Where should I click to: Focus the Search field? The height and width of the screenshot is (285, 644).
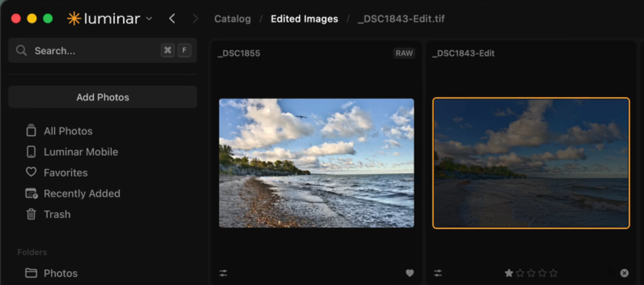pos(103,50)
